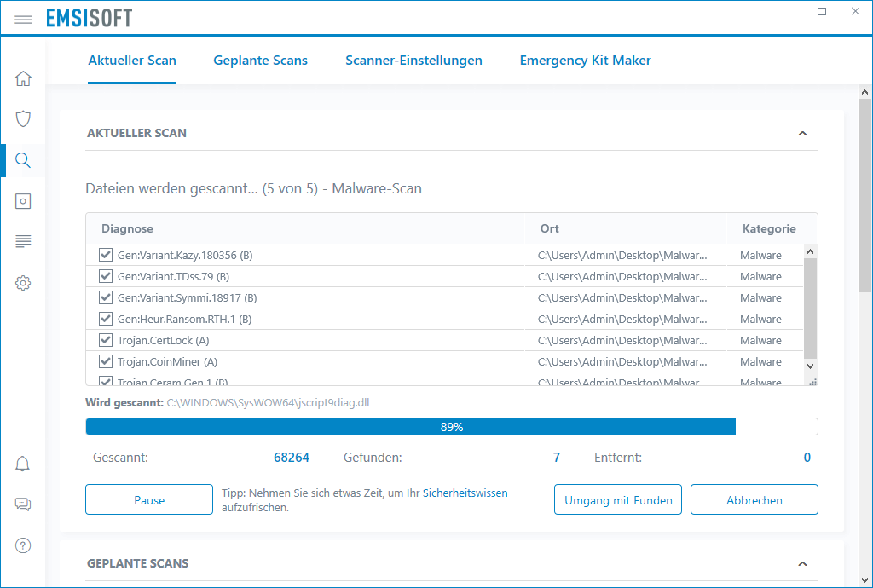Click the Emsisoft logo
The image size is (873, 588).
pyautogui.click(x=89, y=18)
